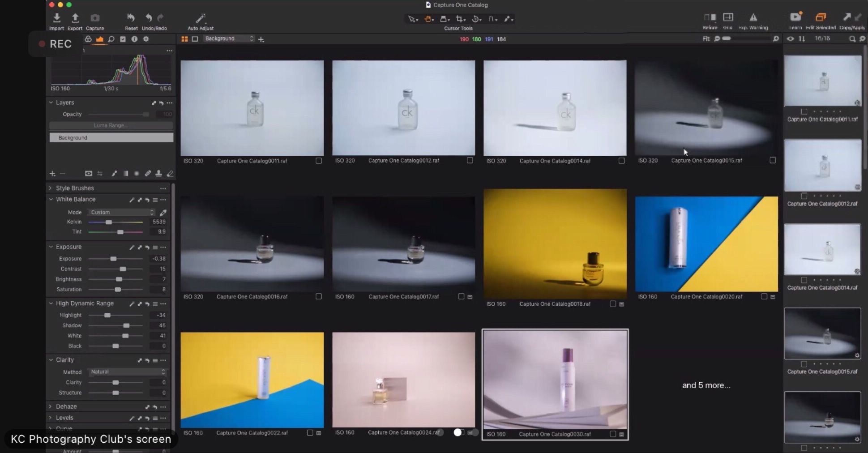
Task: Tick checkbox for Capture One Catalog0020.raf
Action: (x=764, y=296)
